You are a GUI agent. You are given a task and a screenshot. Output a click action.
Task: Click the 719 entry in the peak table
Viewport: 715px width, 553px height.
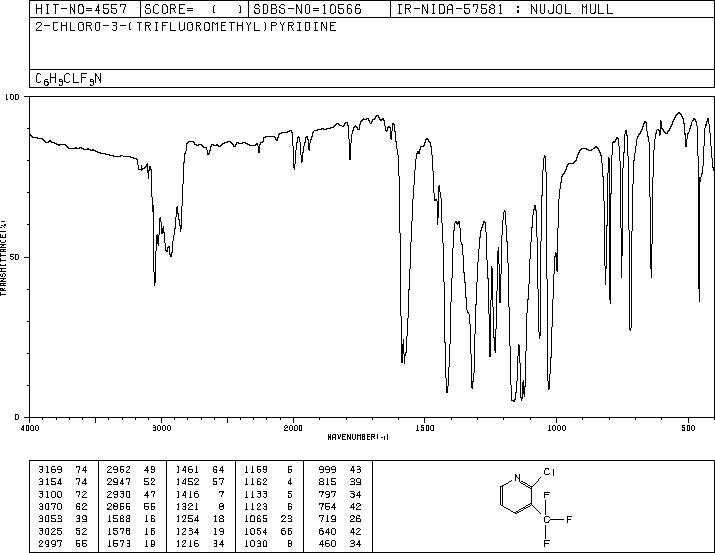(327, 519)
